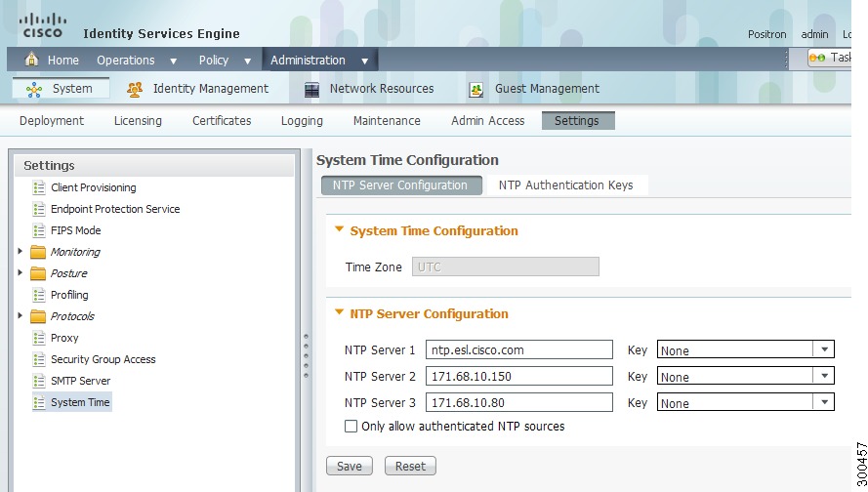
Task: Click the admin user link
Action: point(814,34)
